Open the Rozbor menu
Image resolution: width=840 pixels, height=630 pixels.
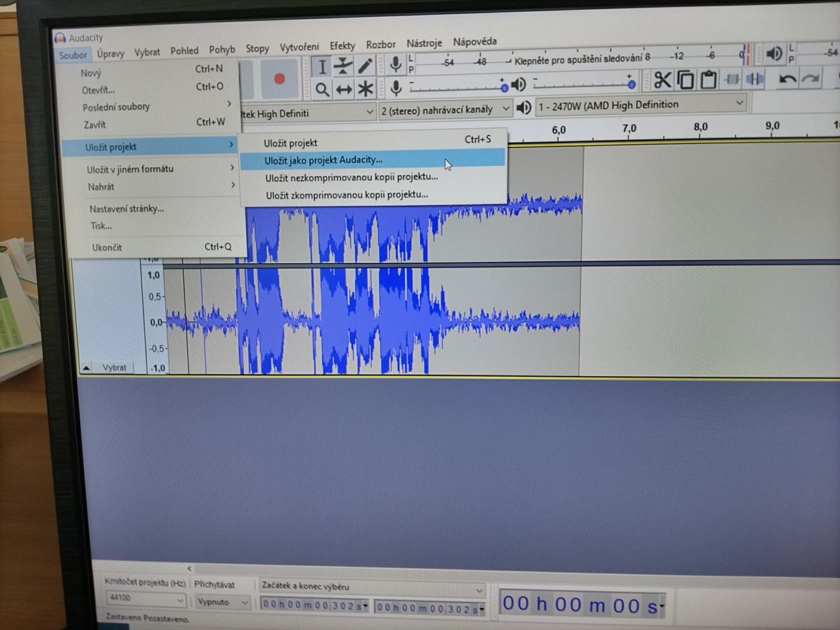(x=381, y=45)
